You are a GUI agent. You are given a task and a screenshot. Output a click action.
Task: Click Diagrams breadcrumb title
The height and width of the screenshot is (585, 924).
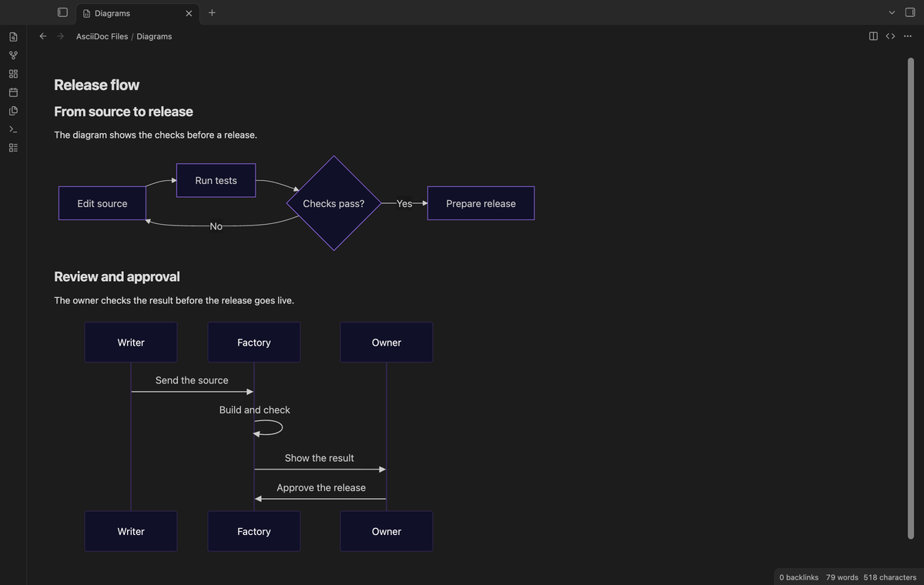click(x=154, y=36)
